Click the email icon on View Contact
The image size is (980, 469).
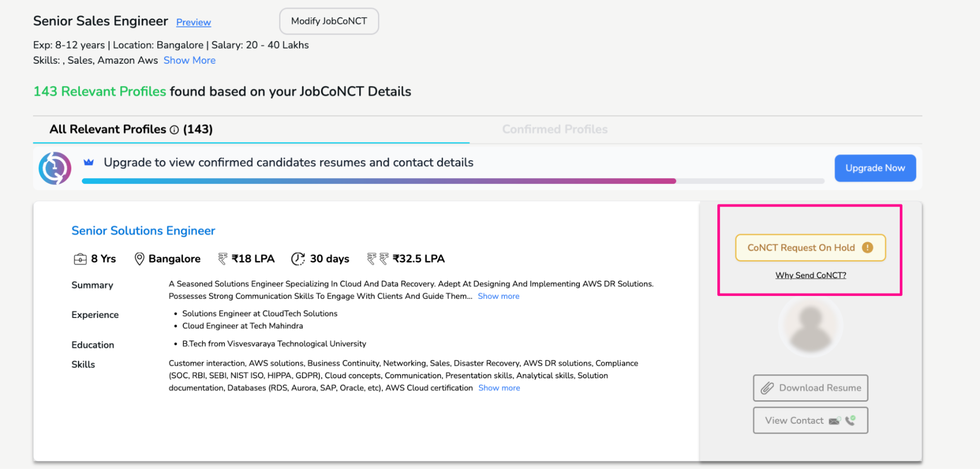pyautogui.click(x=833, y=420)
